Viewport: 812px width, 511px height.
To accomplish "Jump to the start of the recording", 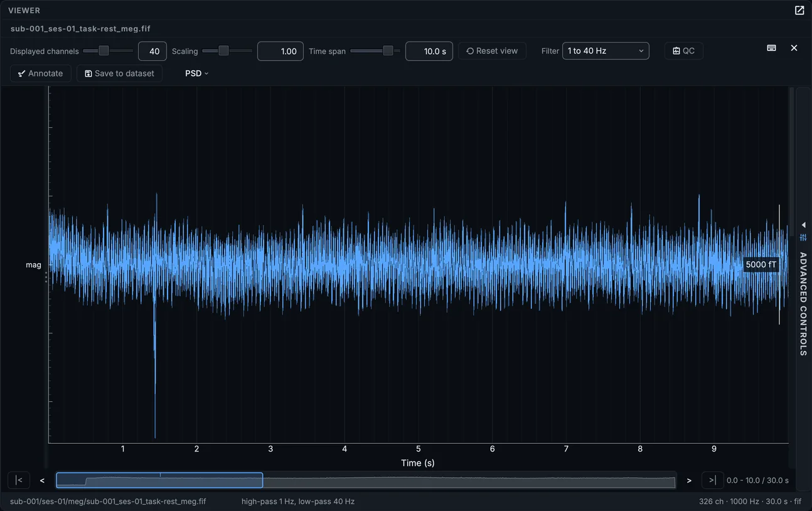I will [19, 480].
